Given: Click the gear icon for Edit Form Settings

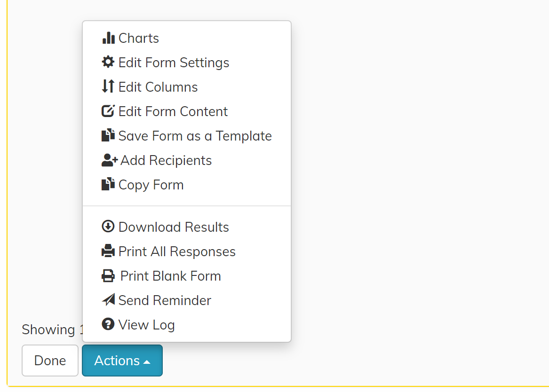Looking at the screenshot, I should tap(108, 62).
